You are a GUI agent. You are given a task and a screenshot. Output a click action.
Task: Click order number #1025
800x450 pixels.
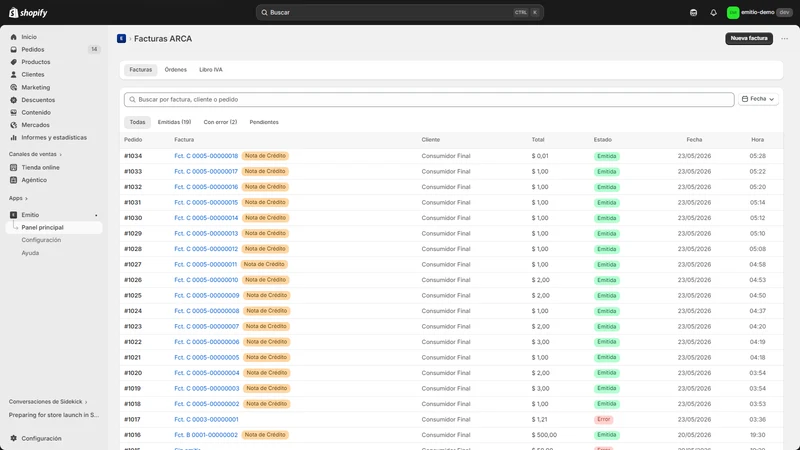coord(133,295)
